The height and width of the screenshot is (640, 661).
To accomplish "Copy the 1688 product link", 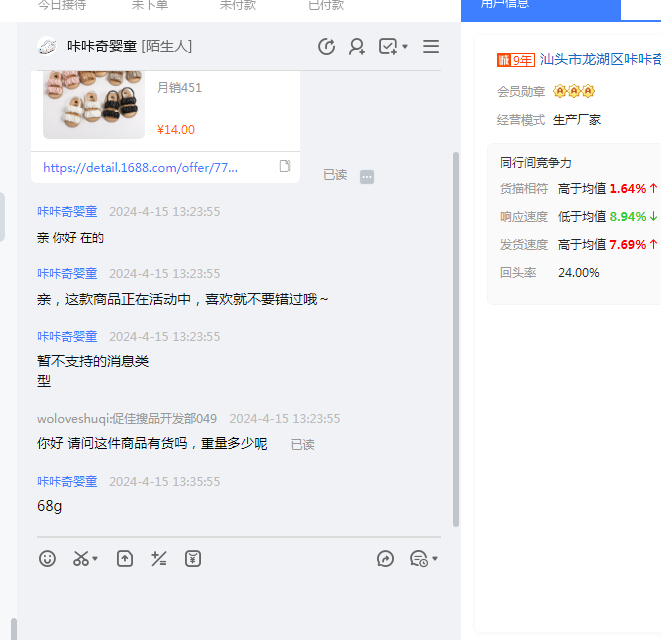I will tap(285, 166).
